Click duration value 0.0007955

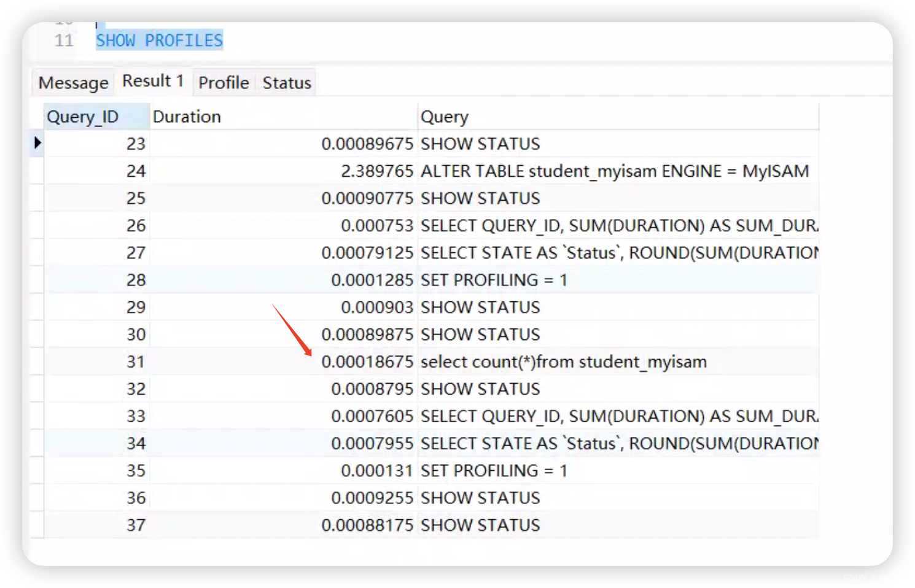pos(372,443)
